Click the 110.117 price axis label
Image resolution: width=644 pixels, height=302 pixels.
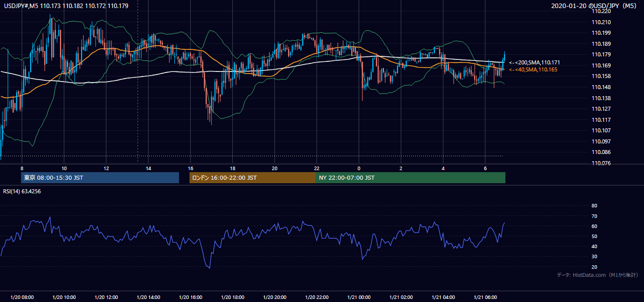(601, 120)
